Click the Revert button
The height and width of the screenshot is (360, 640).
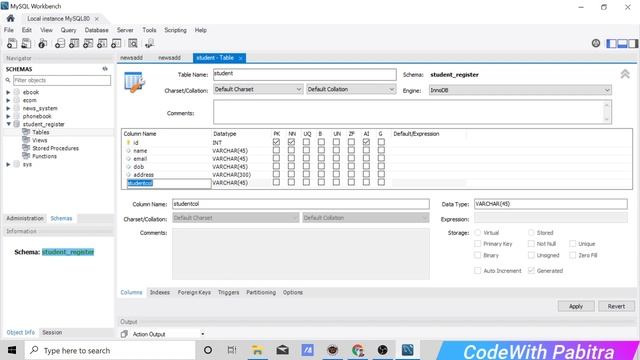(x=616, y=306)
